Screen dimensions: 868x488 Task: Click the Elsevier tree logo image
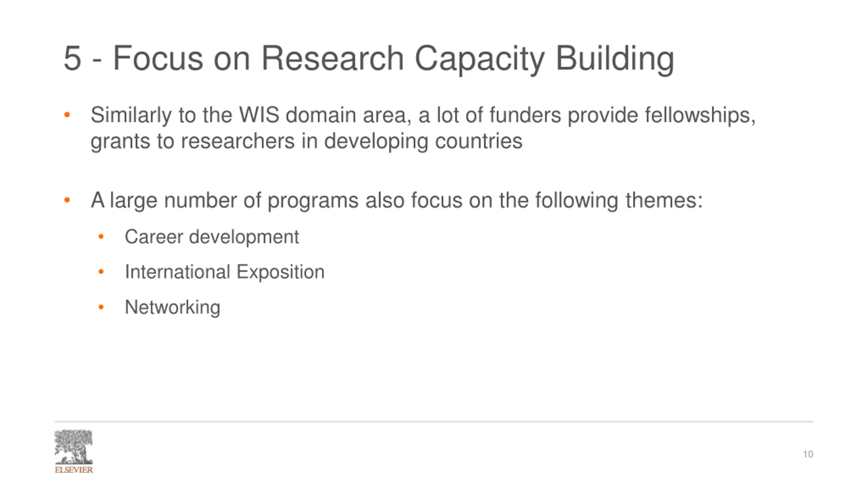[x=74, y=447]
